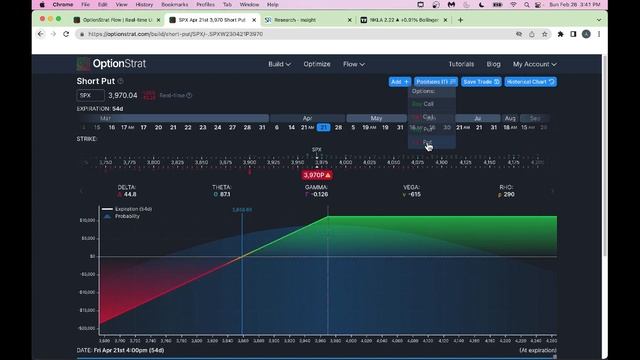640x360 pixels.
Task: Click the 3,900 strike on the strike ruler
Action: [249, 162]
